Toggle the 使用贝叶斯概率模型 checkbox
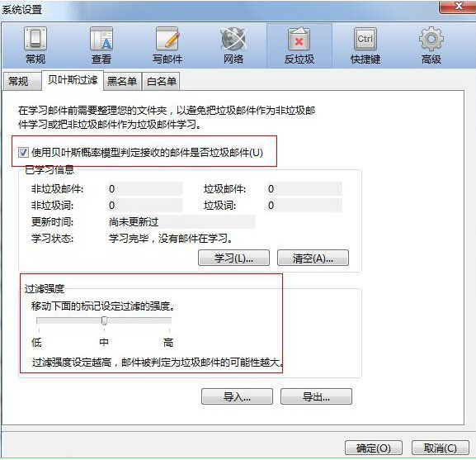This screenshot has width=476, height=460. 23,152
